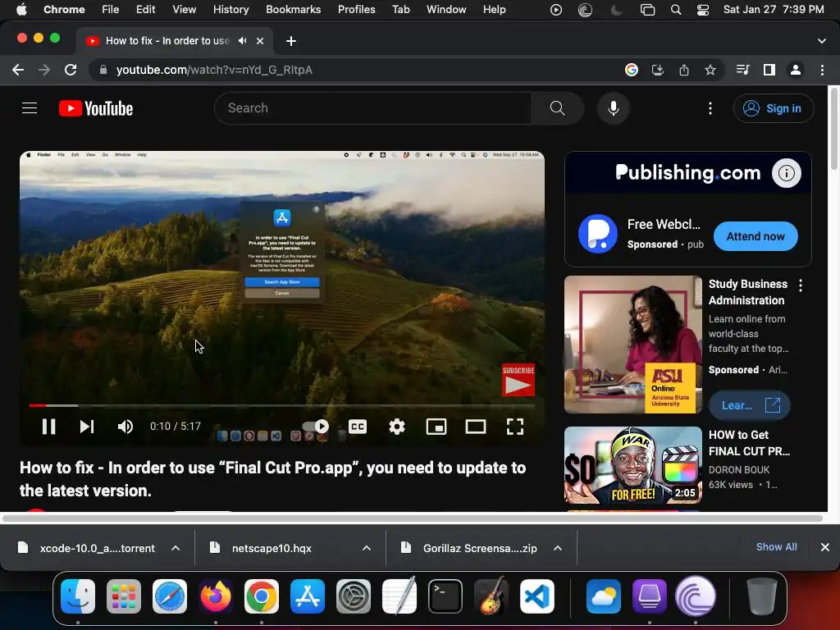Image resolution: width=840 pixels, height=630 pixels.
Task: Launch Visual Studio Code from Dock
Action: [536, 596]
